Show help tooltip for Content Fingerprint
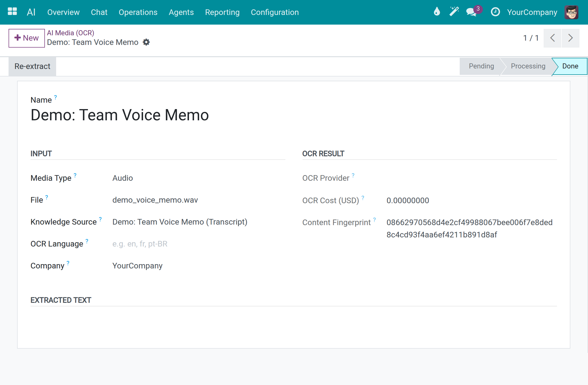 pyautogui.click(x=374, y=220)
